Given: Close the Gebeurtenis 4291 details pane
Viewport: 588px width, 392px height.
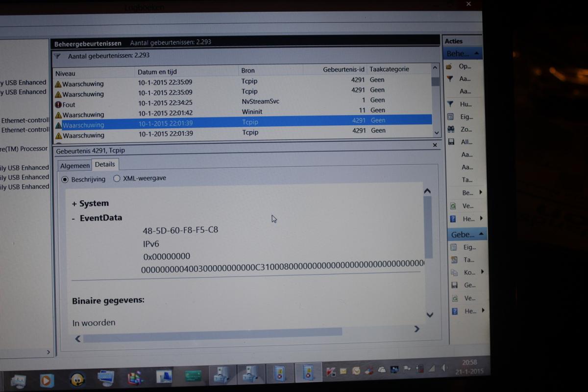Looking at the screenshot, I should [435, 145].
